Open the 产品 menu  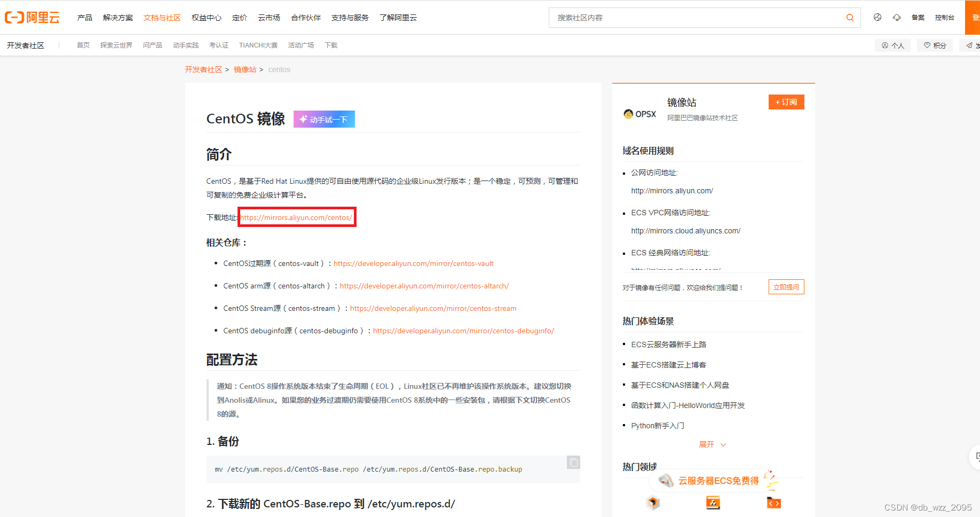coord(85,18)
